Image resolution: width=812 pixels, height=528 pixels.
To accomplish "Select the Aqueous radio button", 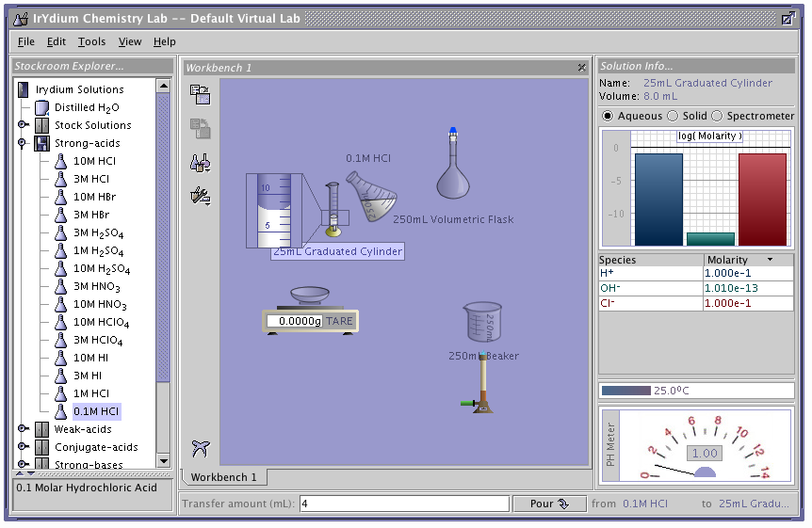I will [608, 116].
